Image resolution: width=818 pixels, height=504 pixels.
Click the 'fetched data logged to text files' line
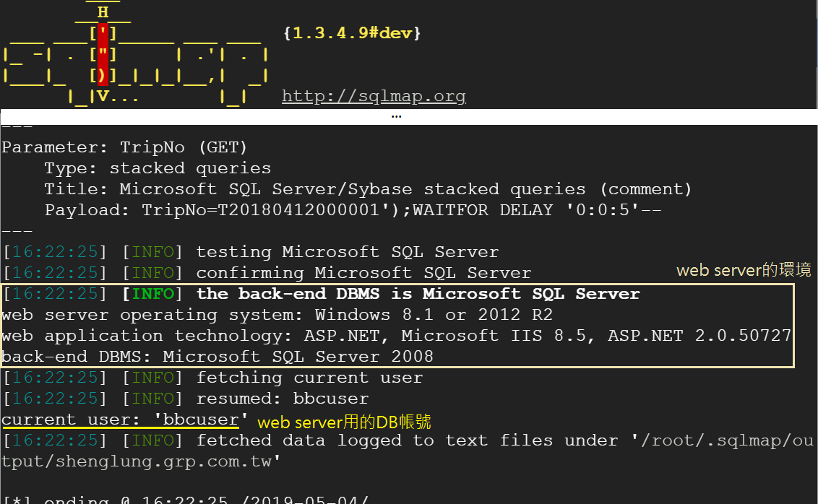click(408, 441)
